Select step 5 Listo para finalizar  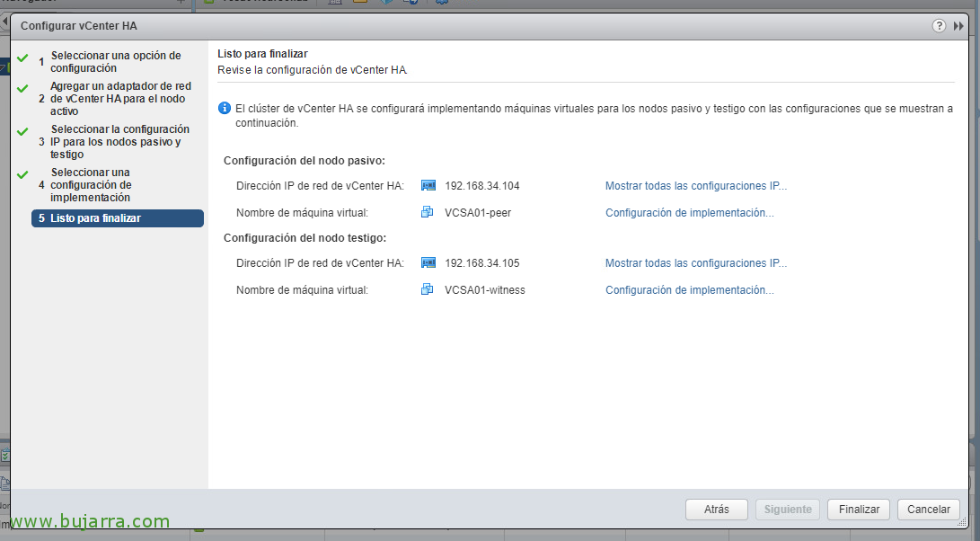tap(118, 218)
